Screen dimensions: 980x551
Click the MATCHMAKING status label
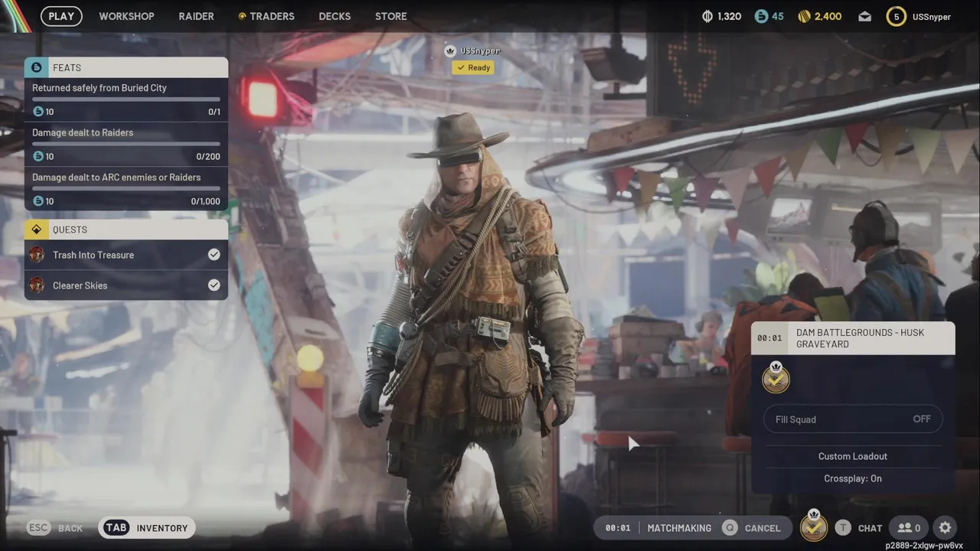pos(679,528)
